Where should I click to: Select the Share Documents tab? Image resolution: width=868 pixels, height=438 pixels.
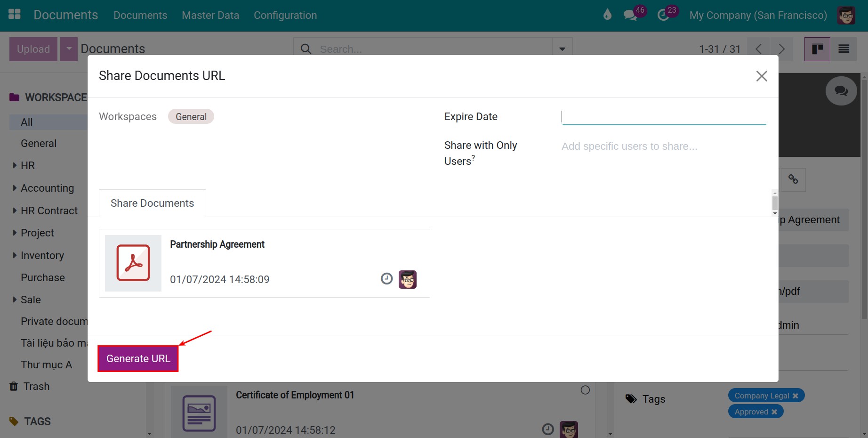(x=152, y=203)
